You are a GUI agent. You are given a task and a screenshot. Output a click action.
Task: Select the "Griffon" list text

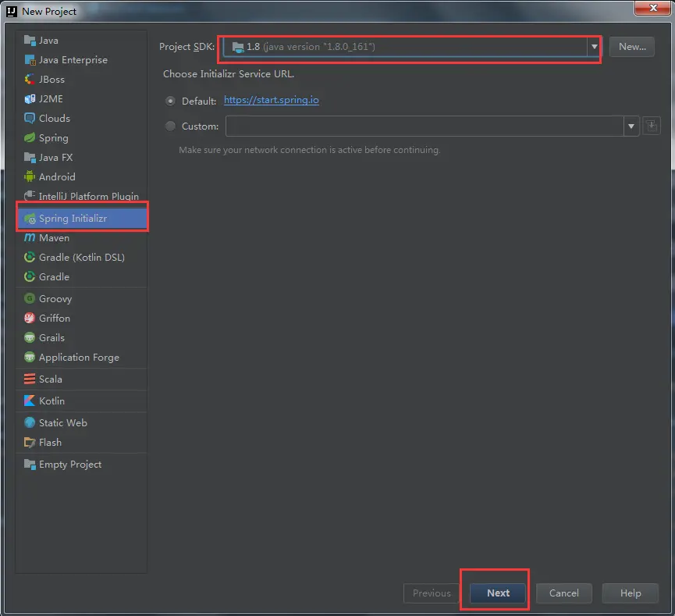point(55,319)
